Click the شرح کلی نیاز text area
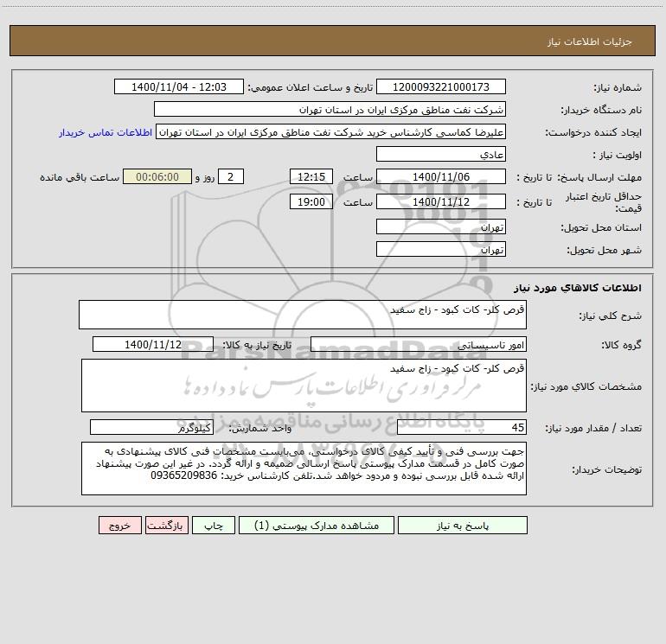Image resolution: width=666 pixels, height=644 pixels. (303, 315)
